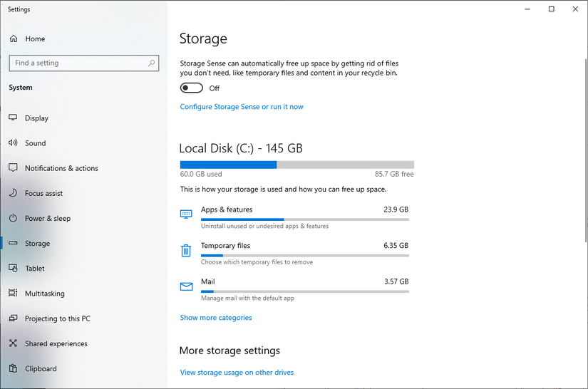Open Apps & features storage details
Viewport: 588px width, 389px height.
pos(294,217)
